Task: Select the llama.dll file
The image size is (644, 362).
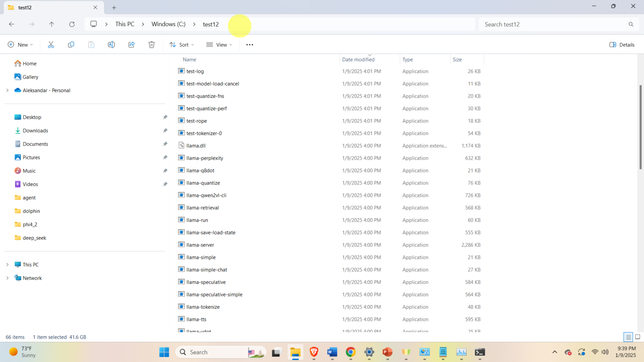Action: pos(196,146)
